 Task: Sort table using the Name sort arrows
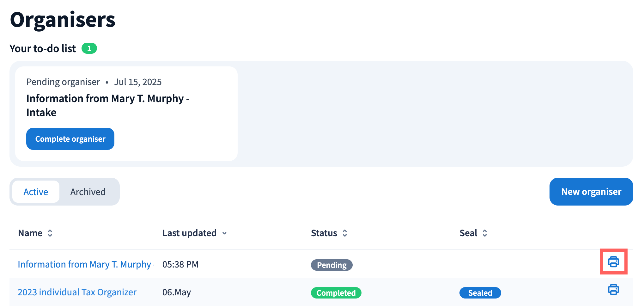pyautogui.click(x=50, y=233)
